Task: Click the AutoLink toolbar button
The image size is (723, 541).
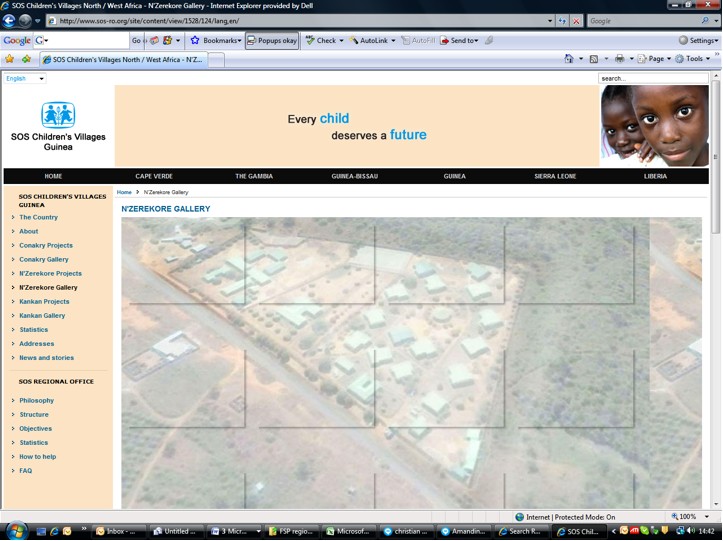Action: coord(368,41)
